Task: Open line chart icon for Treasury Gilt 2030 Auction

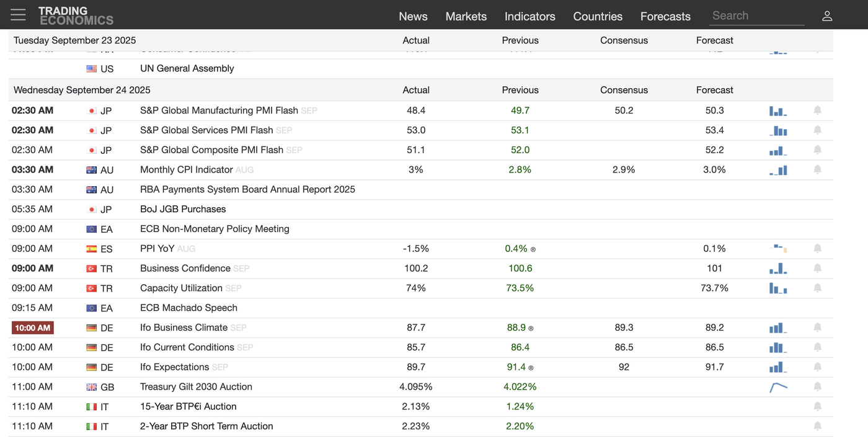Action: point(778,387)
